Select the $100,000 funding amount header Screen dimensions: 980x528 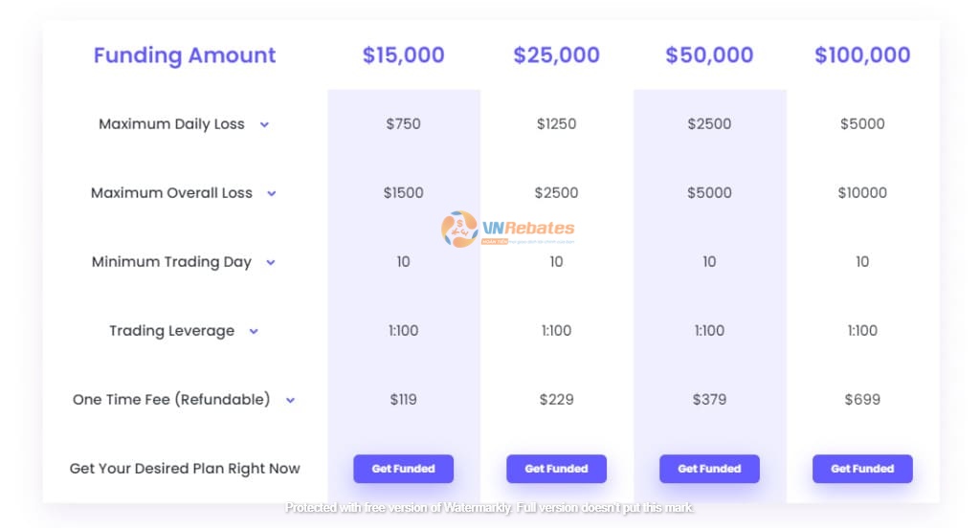(862, 55)
